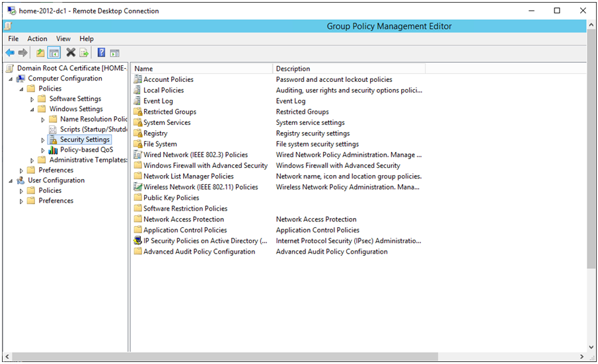
Task: Expand the Security Settings tree arrow
Action: (43, 140)
